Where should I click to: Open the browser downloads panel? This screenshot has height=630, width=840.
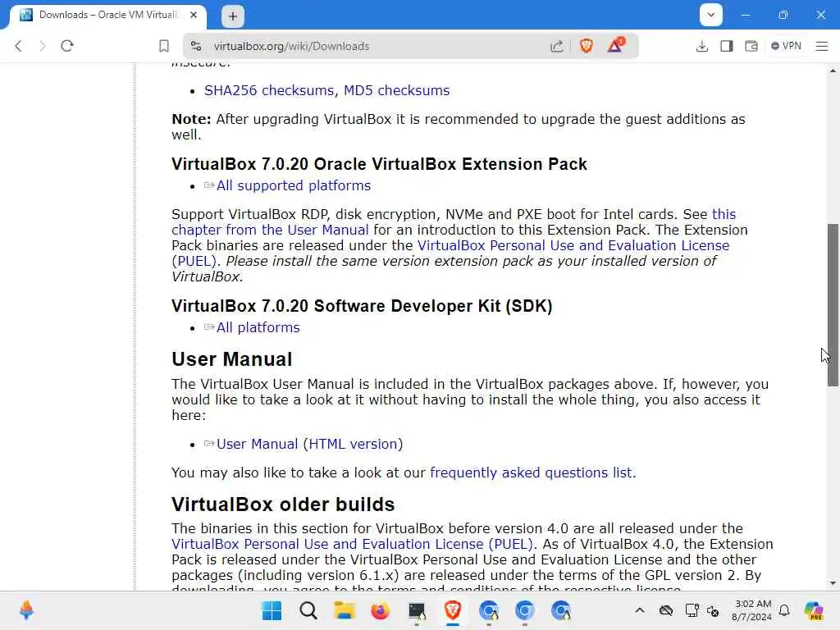(702, 46)
